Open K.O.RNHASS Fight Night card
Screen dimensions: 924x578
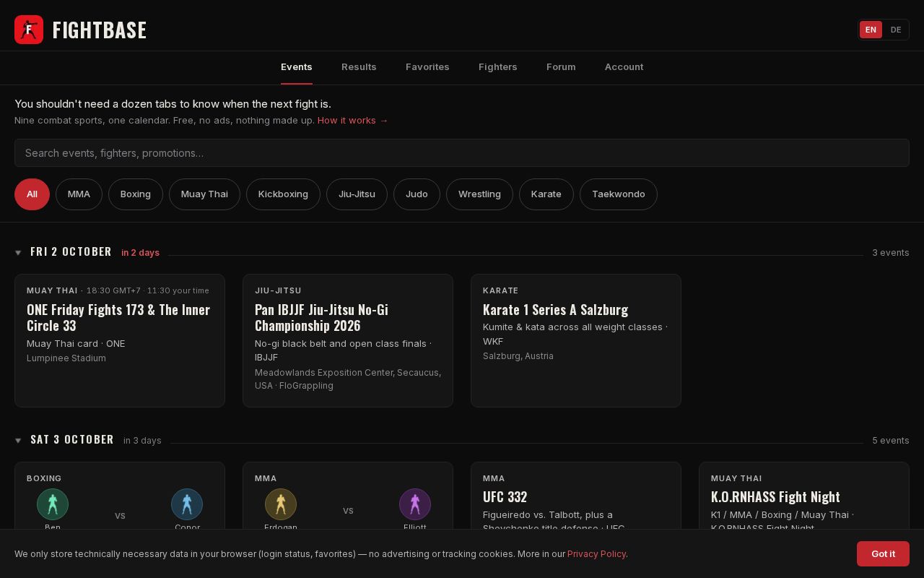(x=804, y=496)
